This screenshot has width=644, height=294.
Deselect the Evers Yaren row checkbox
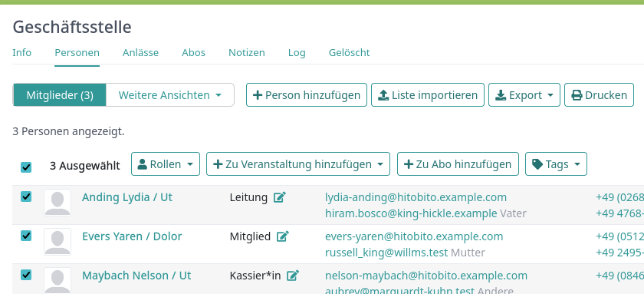point(26,236)
